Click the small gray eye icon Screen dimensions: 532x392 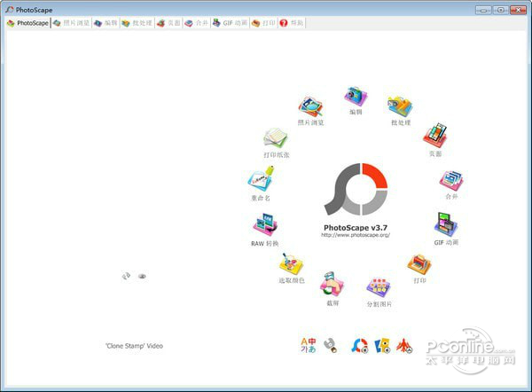(x=142, y=277)
